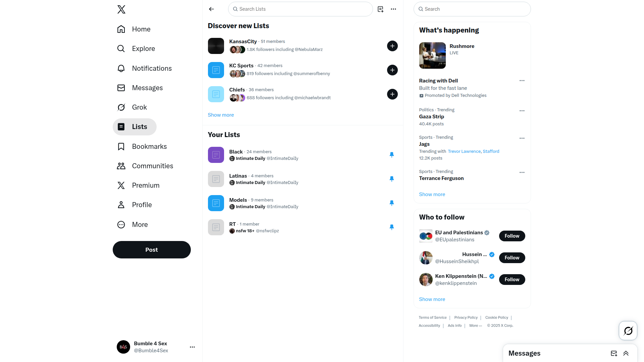Viewport: 644px width, 362px height.
Task: Toggle pin on RT list
Action: pyautogui.click(x=391, y=227)
